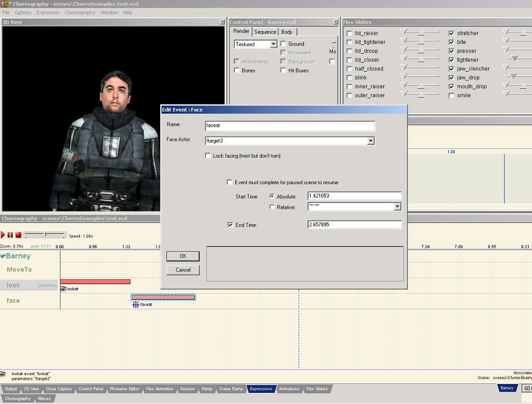This screenshot has width=532, height=404.
Task: Uncheck the stretcher flex checkbox
Action: tap(451, 33)
